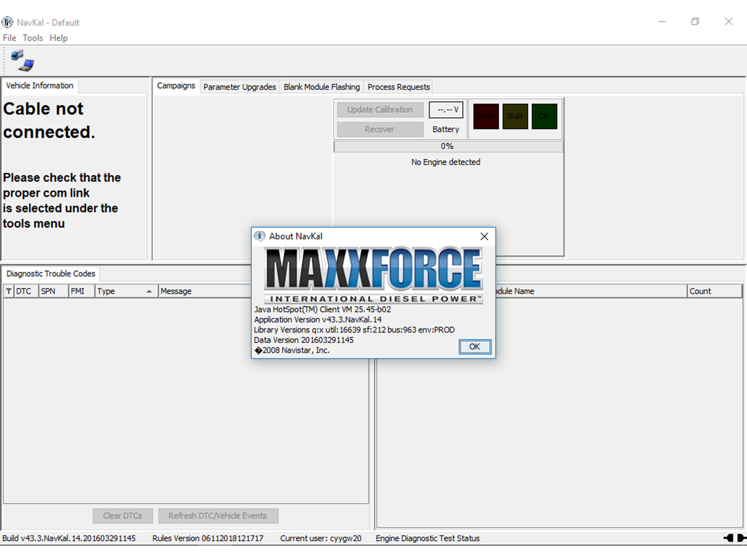
Task: Switch to the Parameter Upgrades tab
Action: pyautogui.click(x=240, y=87)
